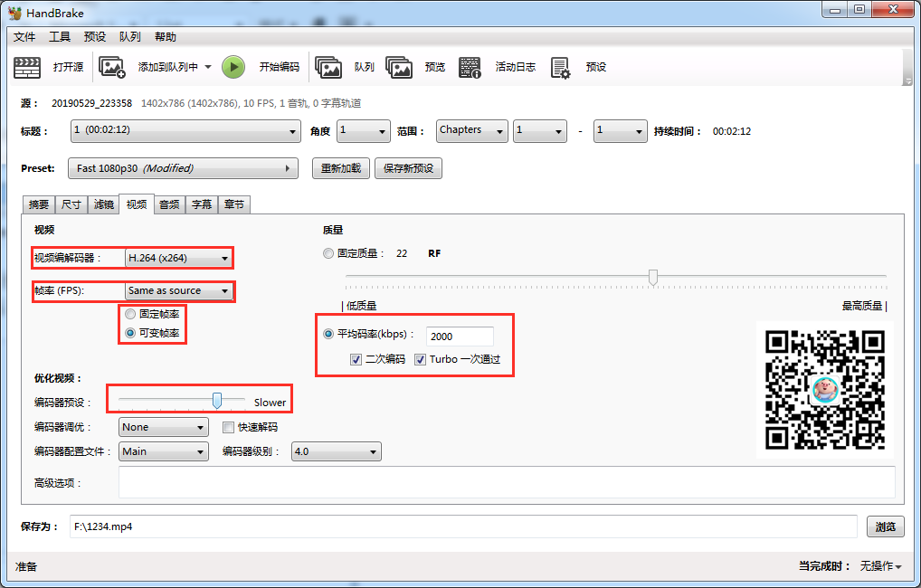Screen dimensions: 921x588
Task: Open the 帮助 menu
Action: point(165,36)
